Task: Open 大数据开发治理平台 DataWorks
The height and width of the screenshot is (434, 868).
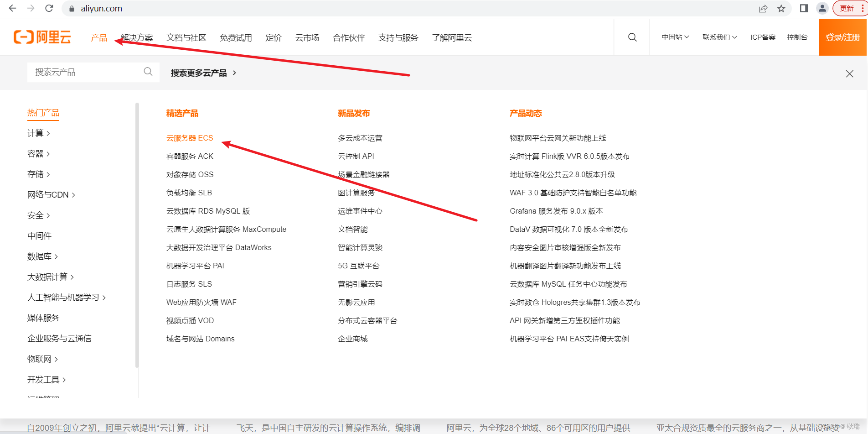Action: 219,247
